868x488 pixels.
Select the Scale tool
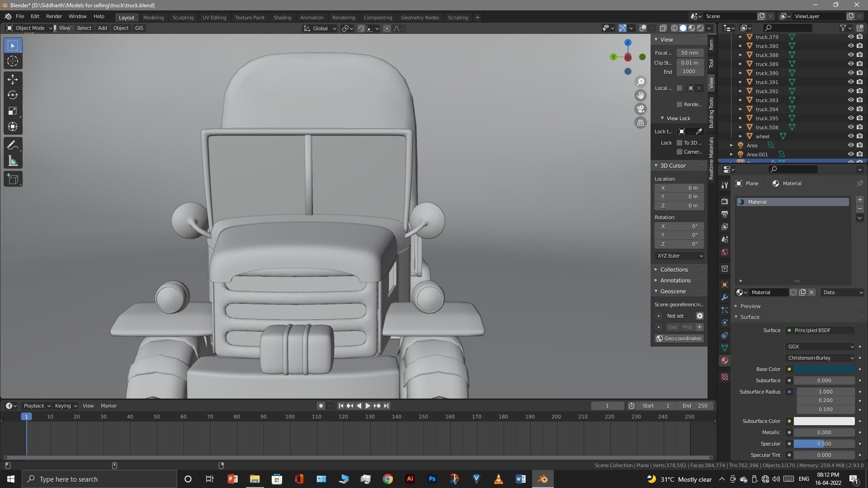point(13,111)
